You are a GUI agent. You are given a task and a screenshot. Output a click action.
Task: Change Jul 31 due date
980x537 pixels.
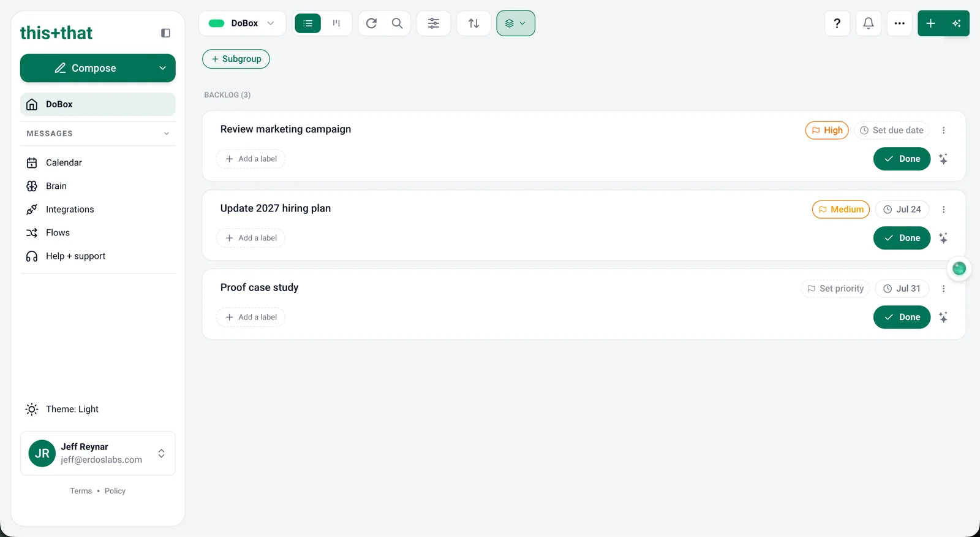(x=902, y=288)
